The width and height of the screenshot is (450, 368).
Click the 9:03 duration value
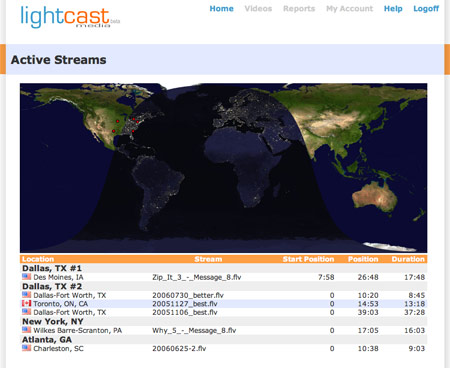[417, 348]
